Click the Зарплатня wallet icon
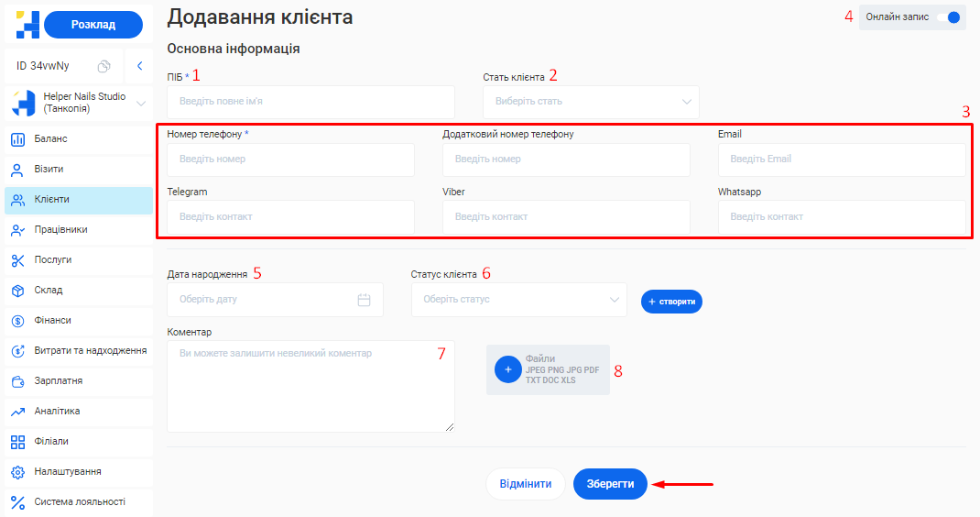 pos(17,381)
